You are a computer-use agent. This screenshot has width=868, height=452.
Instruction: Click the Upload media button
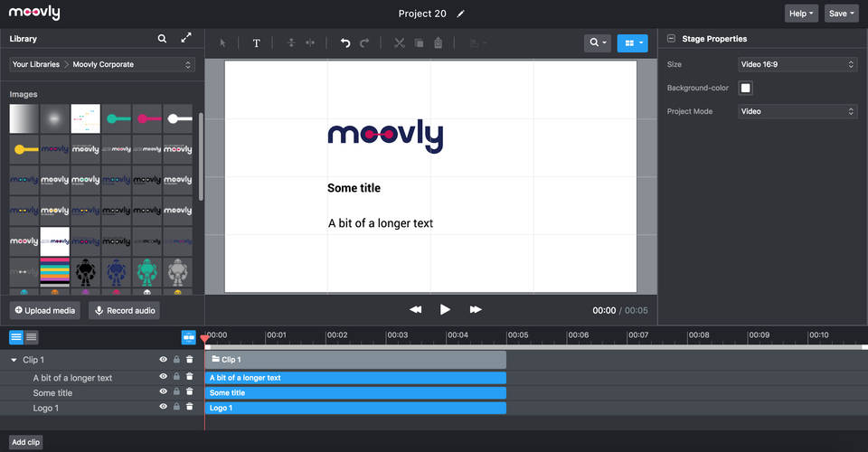click(45, 310)
